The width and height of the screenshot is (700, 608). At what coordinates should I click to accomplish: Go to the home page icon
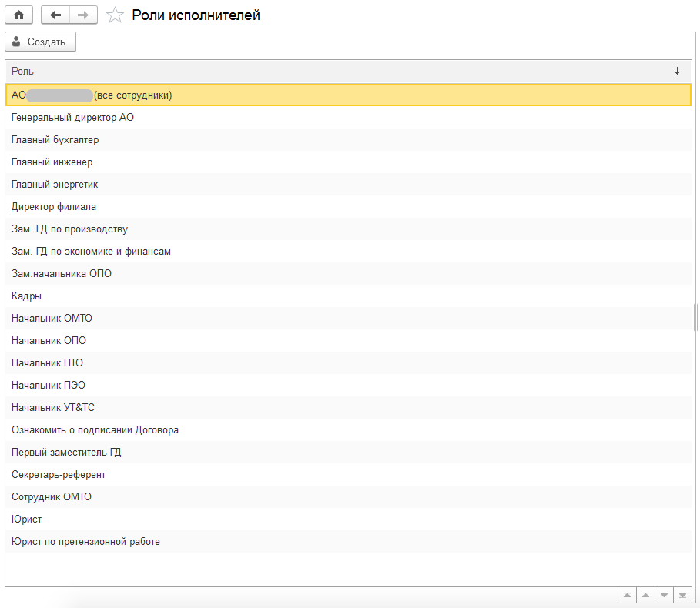tap(18, 15)
